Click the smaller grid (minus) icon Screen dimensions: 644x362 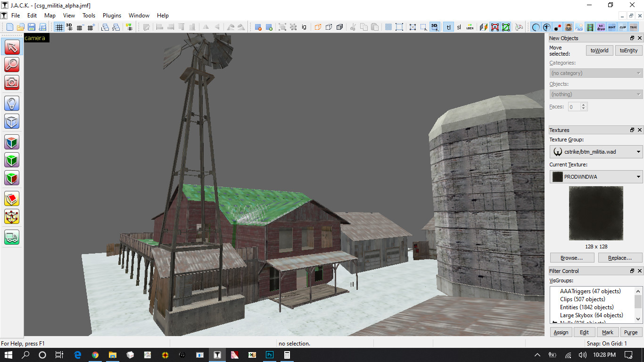81,27
